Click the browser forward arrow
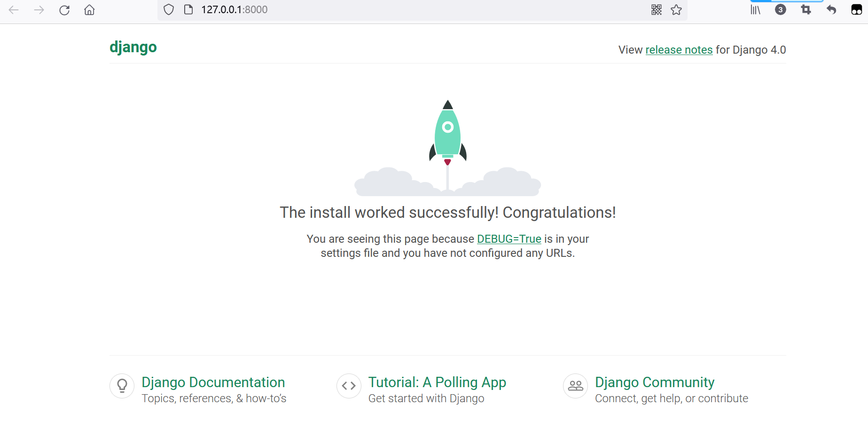The height and width of the screenshot is (421, 868). coord(39,10)
